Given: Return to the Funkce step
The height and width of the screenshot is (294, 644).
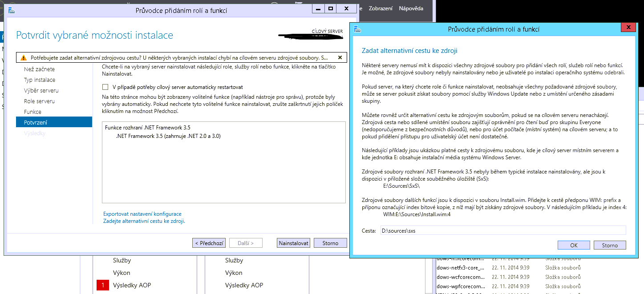Looking at the screenshot, I should tap(33, 112).
